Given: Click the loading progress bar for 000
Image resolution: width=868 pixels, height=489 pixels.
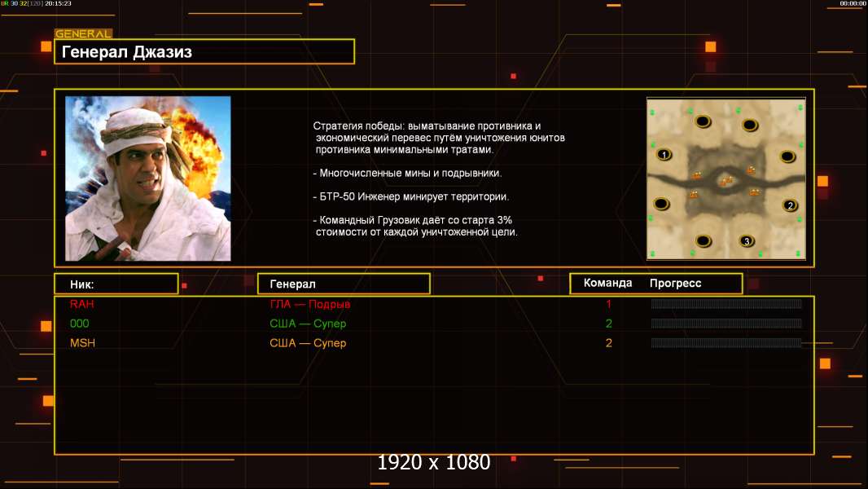Looking at the screenshot, I should tap(726, 323).
